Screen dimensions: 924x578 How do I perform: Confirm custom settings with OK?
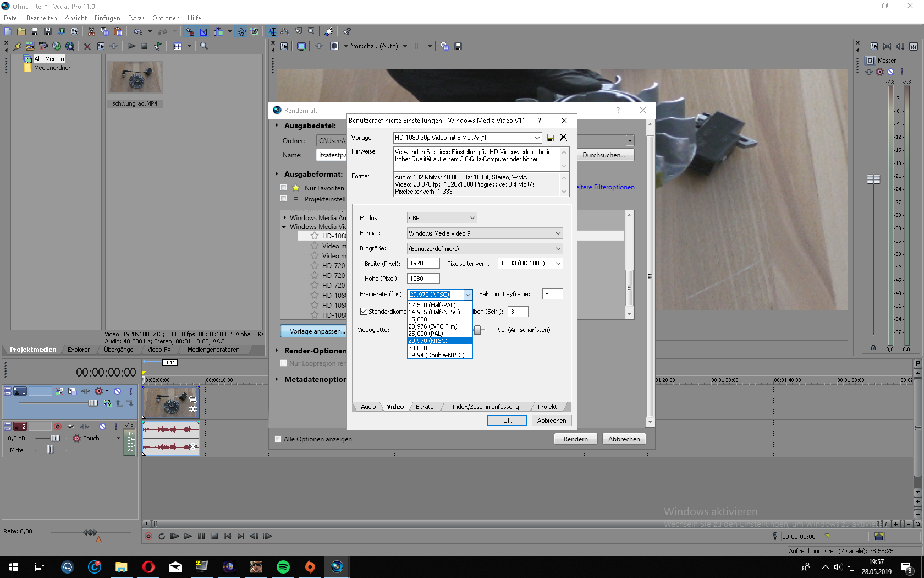507,421
